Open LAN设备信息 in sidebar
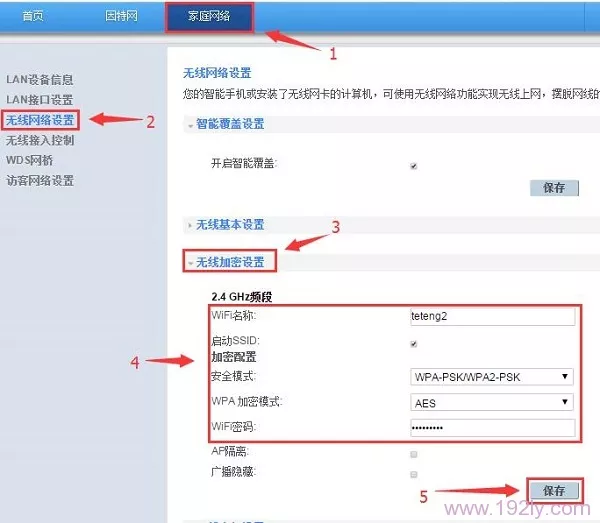 [40, 80]
